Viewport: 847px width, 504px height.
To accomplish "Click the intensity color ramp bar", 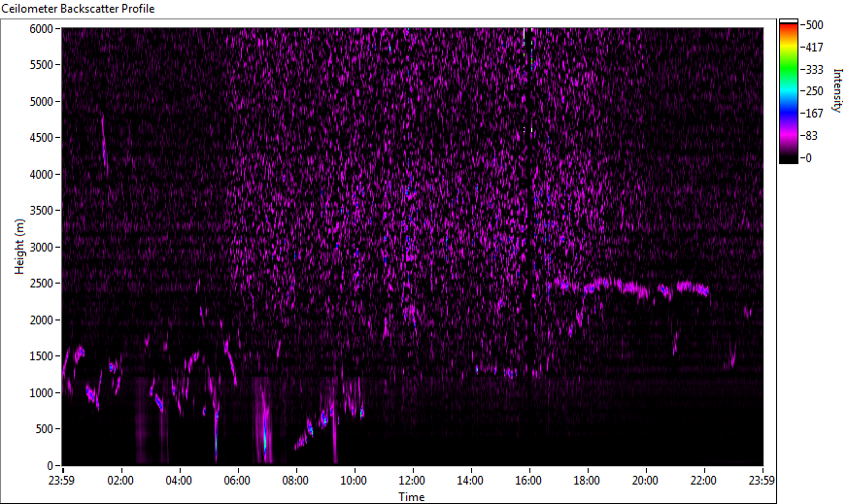I will click(788, 91).
